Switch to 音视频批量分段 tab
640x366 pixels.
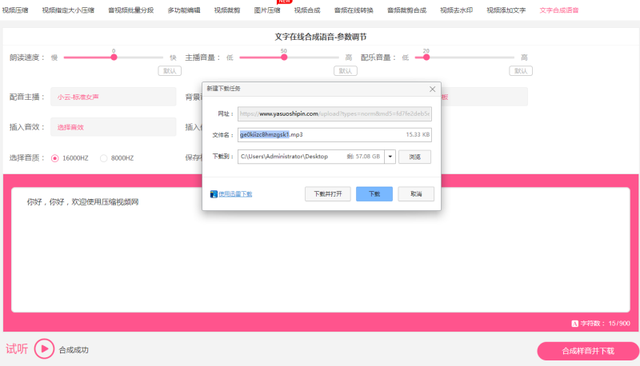click(131, 10)
